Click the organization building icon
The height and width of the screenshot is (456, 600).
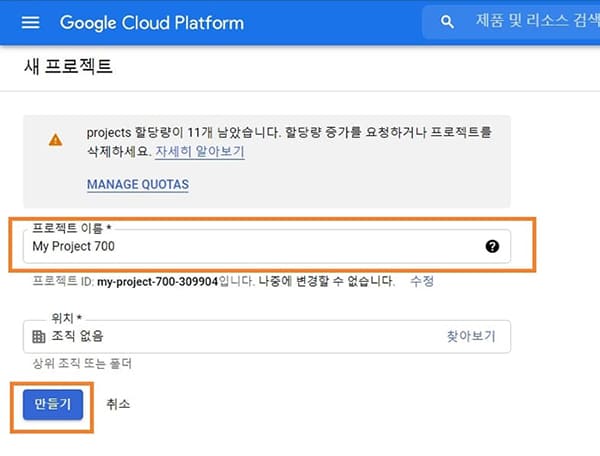pyautogui.click(x=39, y=337)
